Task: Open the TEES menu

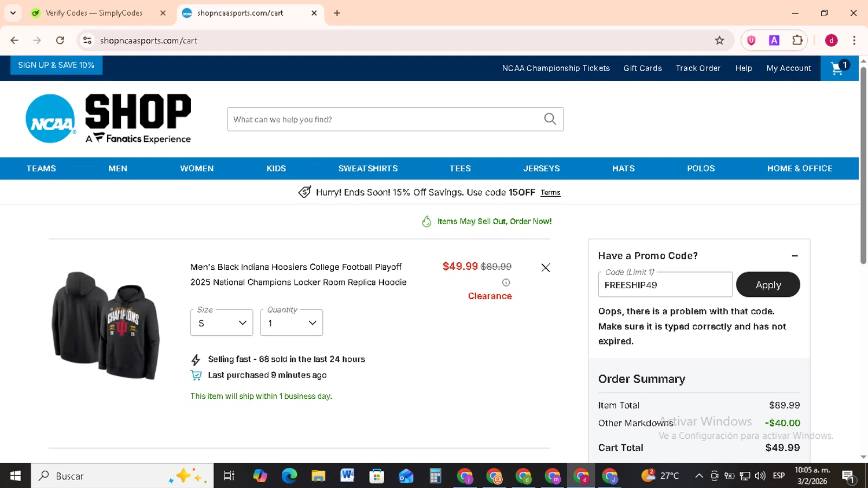Action: (460, 168)
